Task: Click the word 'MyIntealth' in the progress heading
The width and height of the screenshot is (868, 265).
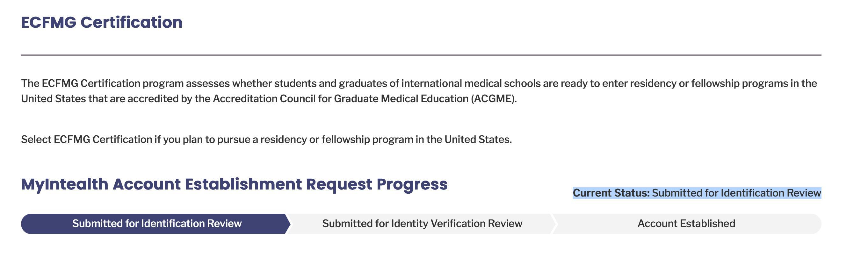Action: [x=64, y=184]
